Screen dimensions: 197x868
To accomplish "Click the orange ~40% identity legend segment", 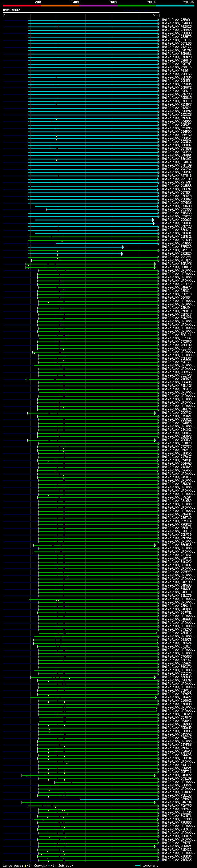I will coord(60,6).
